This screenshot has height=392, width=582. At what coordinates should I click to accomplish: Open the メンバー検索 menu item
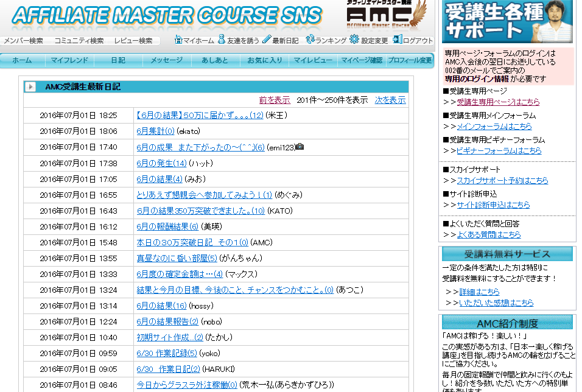coord(23,41)
